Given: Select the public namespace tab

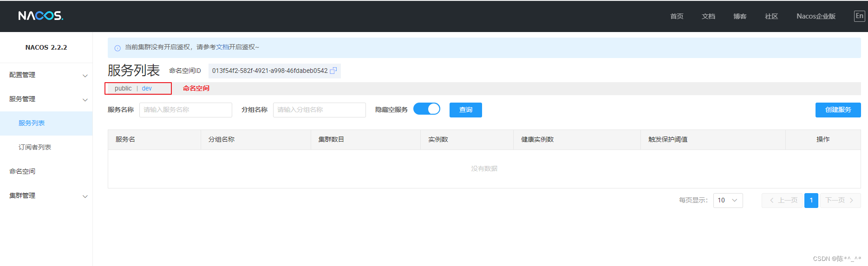Looking at the screenshot, I should (123, 89).
